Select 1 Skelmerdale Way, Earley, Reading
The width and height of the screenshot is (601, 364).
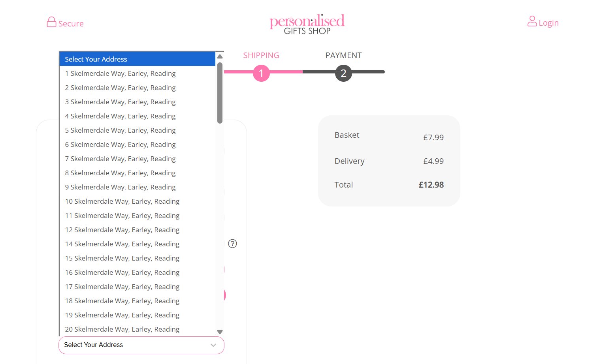pyautogui.click(x=121, y=73)
